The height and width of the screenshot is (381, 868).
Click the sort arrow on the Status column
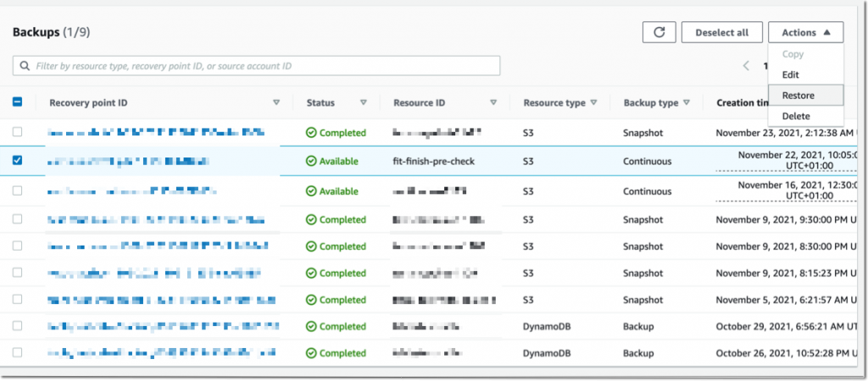pyautogui.click(x=364, y=102)
